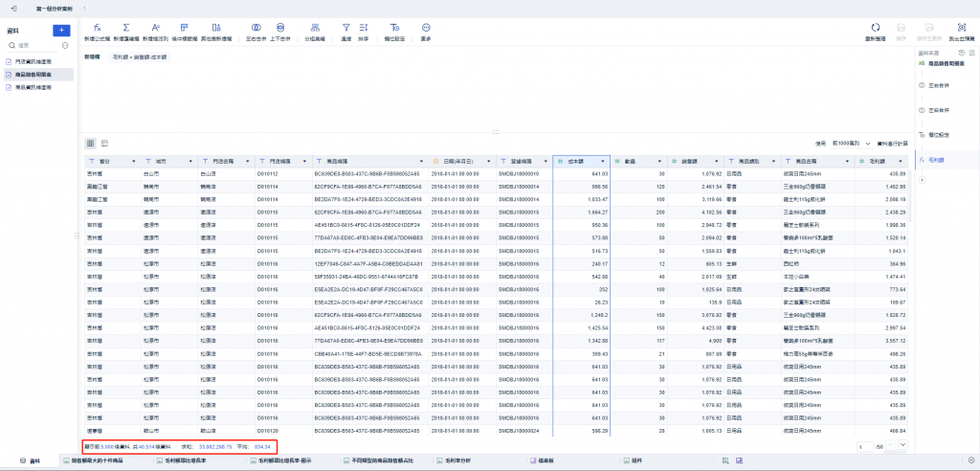
Task: Click the up-down merge toolbar icon
Action: tap(280, 28)
